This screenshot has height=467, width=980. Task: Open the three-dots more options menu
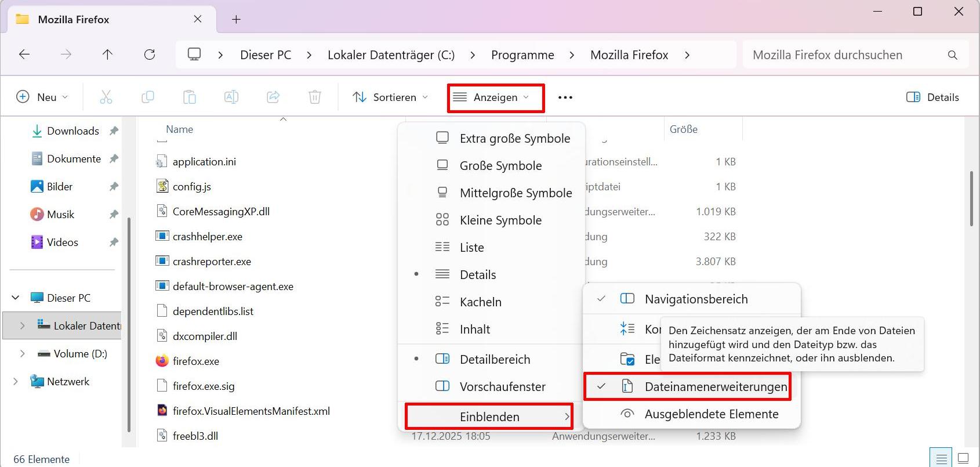click(x=565, y=97)
